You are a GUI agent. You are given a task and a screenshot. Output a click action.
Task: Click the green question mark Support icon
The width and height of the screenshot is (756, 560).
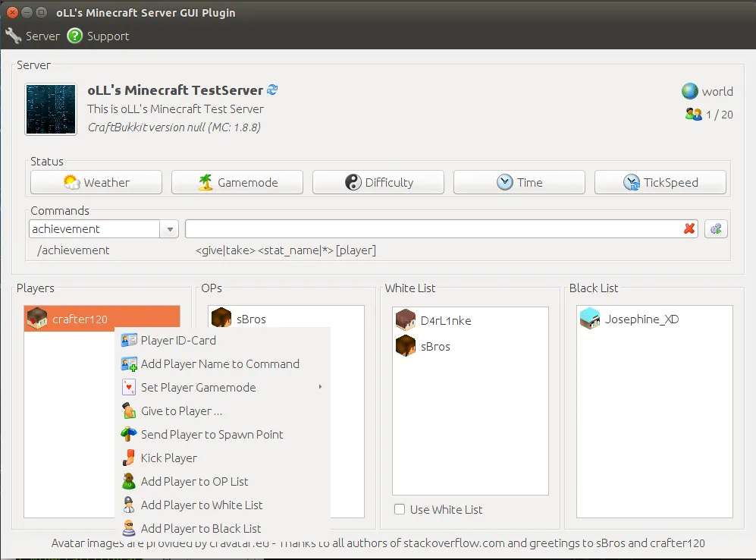coord(75,36)
